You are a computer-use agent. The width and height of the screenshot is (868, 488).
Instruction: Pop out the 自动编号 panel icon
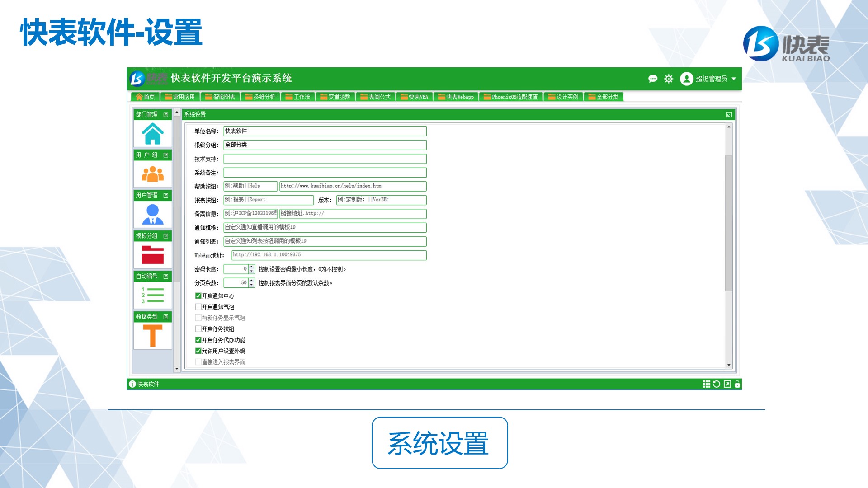166,276
